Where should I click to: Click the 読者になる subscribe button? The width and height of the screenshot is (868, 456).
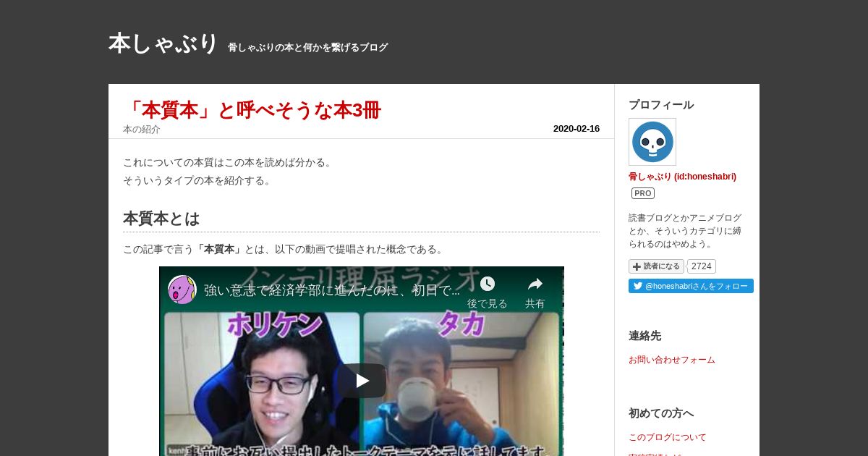(x=656, y=266)
